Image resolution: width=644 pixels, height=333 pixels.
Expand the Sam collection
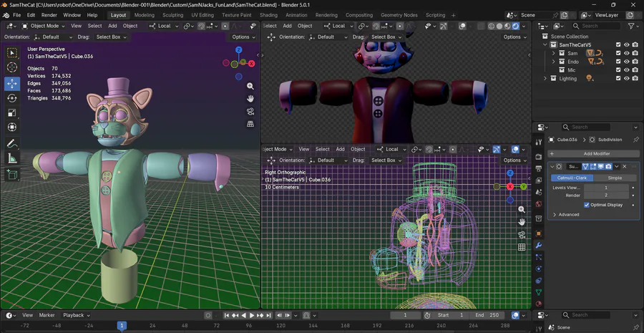pos(553,53)
